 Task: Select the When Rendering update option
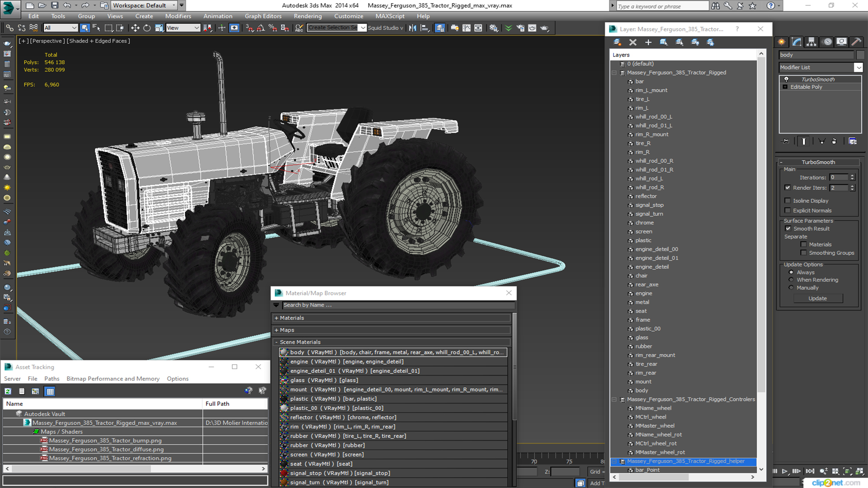coord(791,280)
